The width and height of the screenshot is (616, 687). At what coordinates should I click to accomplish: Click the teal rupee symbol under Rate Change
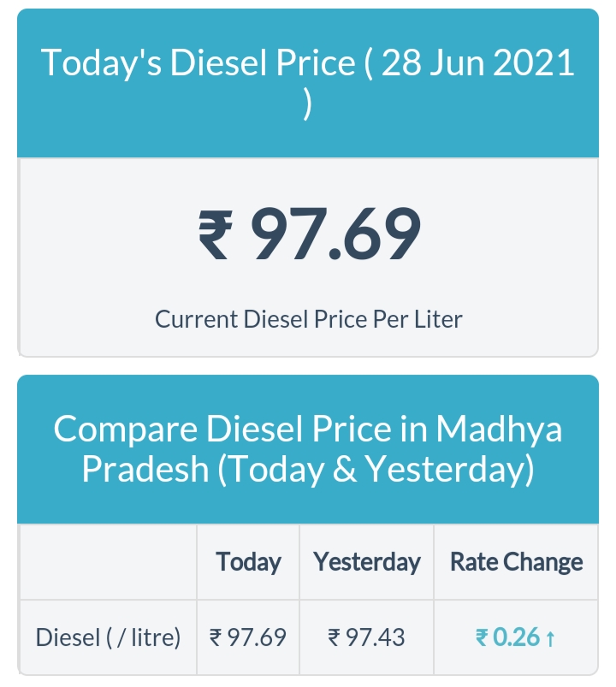pos(483,637)
